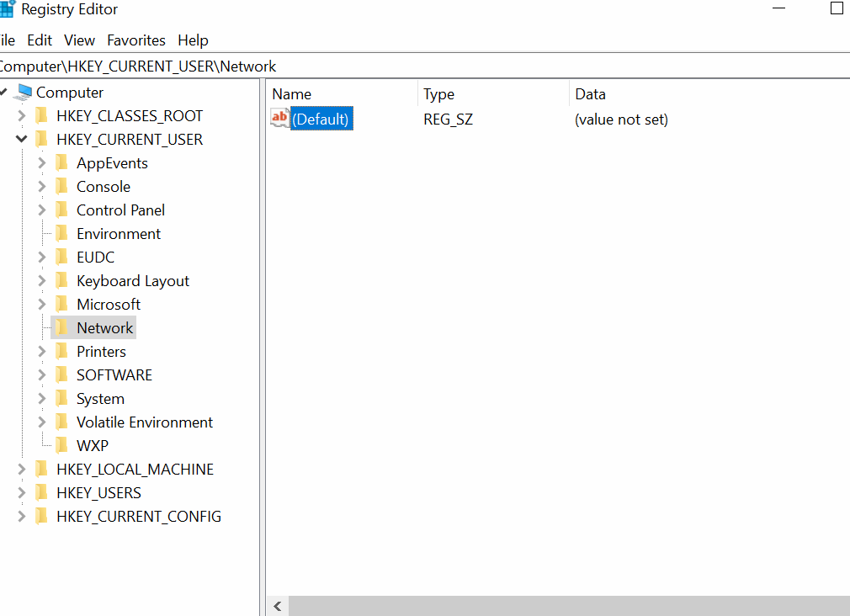
Task: Select the Volatile Environment key label
Action: click(145, 422)
